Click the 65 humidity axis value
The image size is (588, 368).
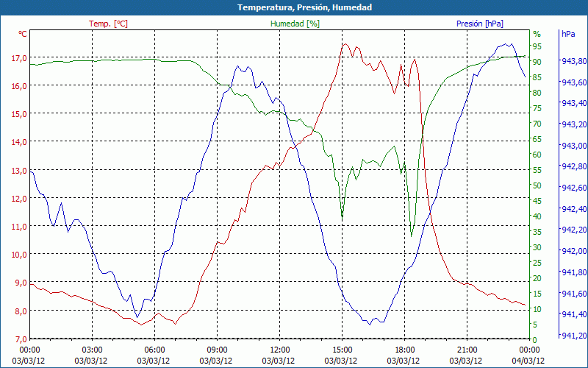[x=537, y=139]
